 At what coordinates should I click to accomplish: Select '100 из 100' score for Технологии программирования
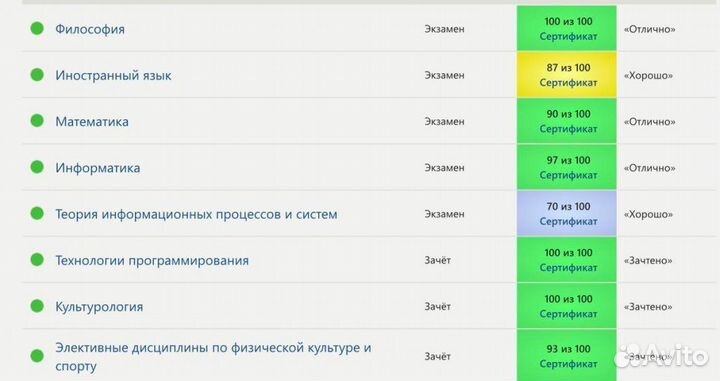568,253
